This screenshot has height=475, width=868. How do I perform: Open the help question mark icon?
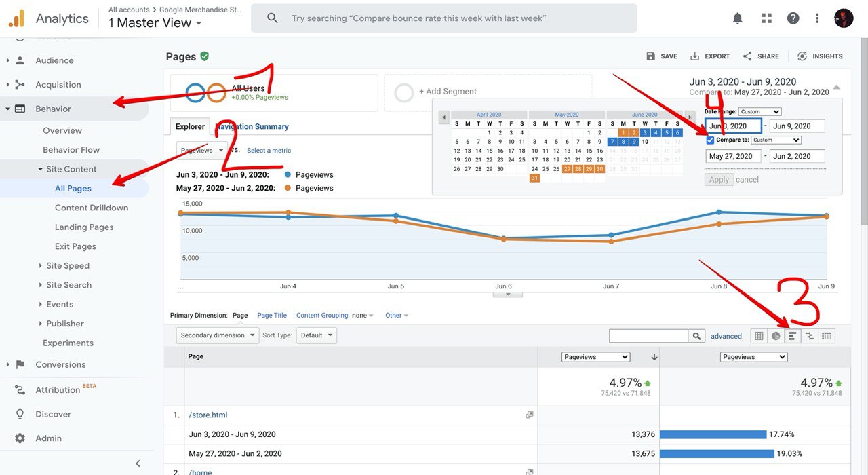click(x=793, y=18)
